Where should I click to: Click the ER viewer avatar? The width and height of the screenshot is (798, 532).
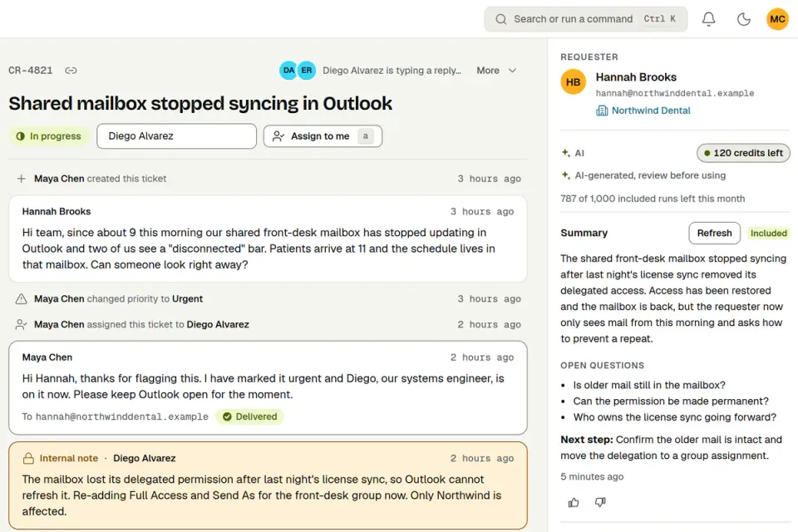(307, 71)
